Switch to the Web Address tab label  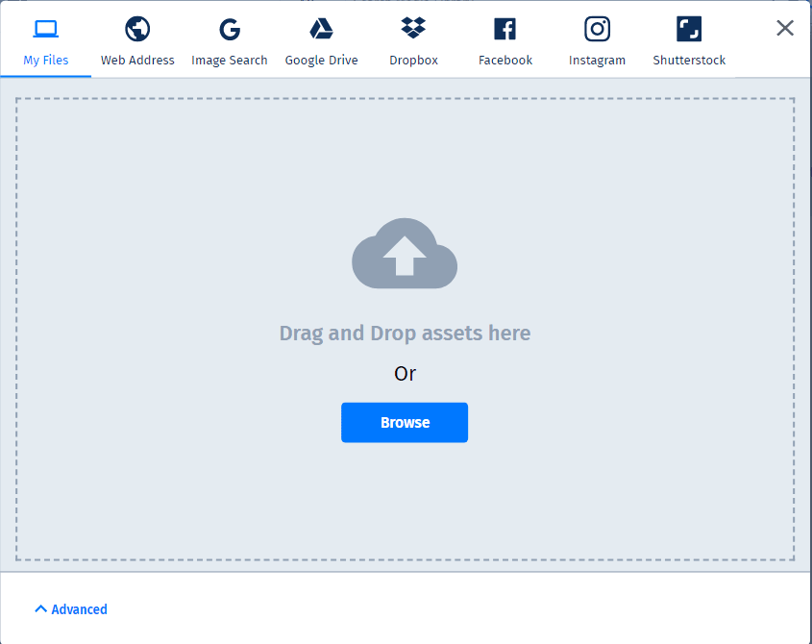(137, 61)
